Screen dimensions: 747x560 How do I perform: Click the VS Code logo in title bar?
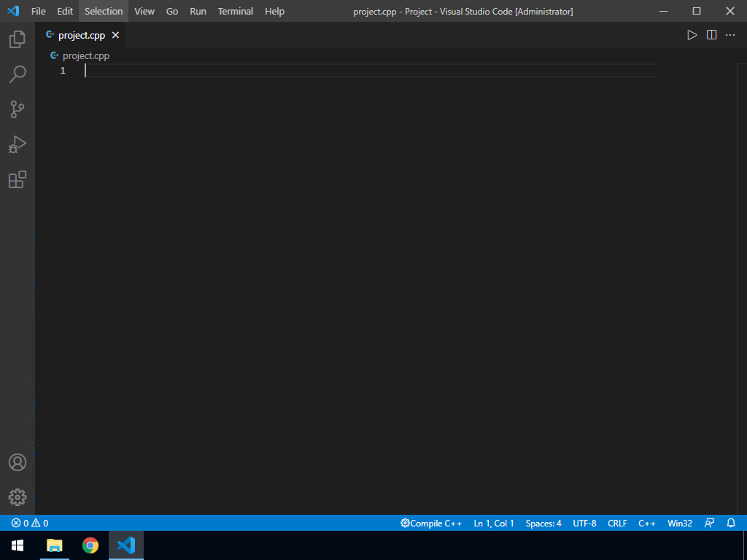point(13,10)
